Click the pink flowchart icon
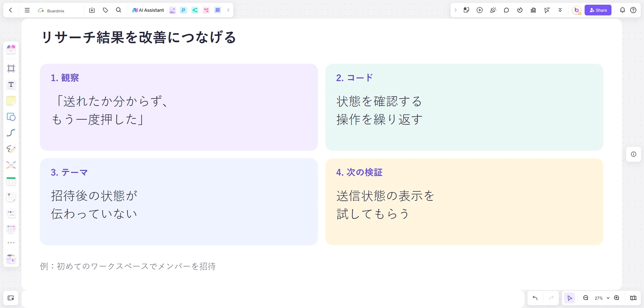Viewport: 644px width, 308px height. [206, 10]
